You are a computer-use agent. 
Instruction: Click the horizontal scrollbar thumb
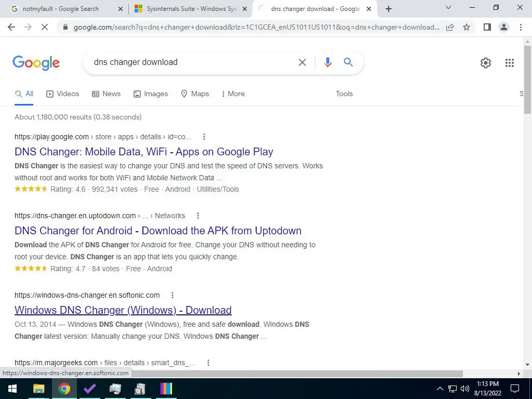[297, 374]
